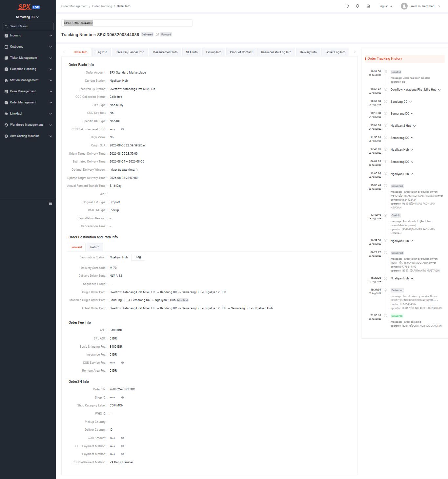Click the OnHold event status icon
448x479 pixels.
pyautogui.click(x=385, y=215)
